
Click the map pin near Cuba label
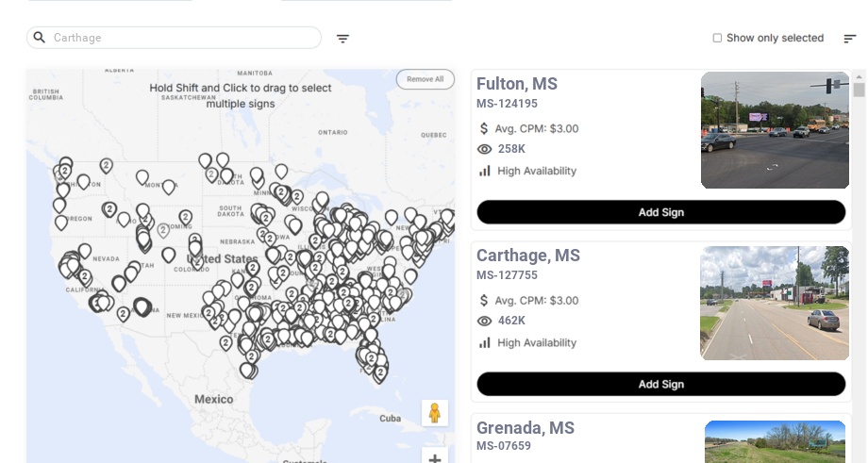point(380,372)
